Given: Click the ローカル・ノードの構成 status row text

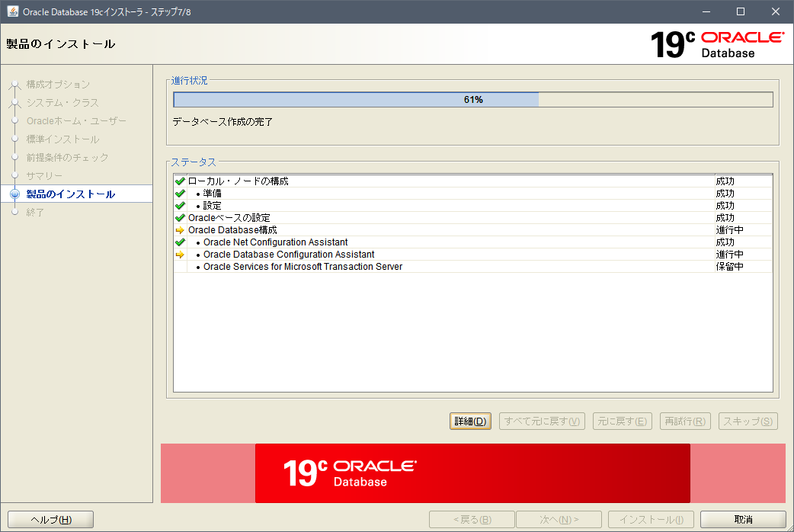Looking at the screenshot, I should pos(238,181).
